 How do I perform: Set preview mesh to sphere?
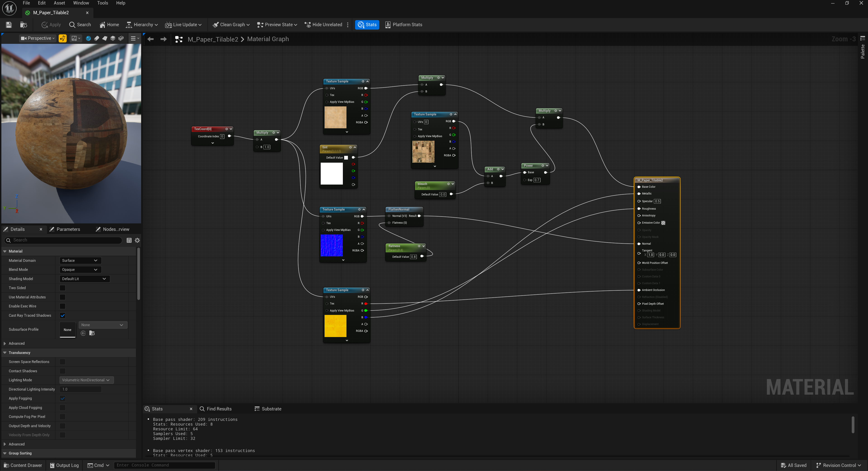click(88, 38)
